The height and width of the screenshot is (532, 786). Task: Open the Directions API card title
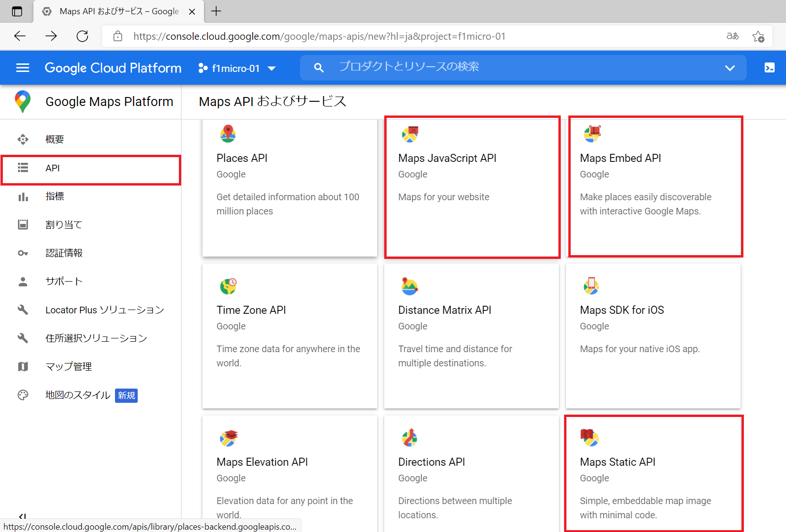pyautogui.click(x=432, y=462)
